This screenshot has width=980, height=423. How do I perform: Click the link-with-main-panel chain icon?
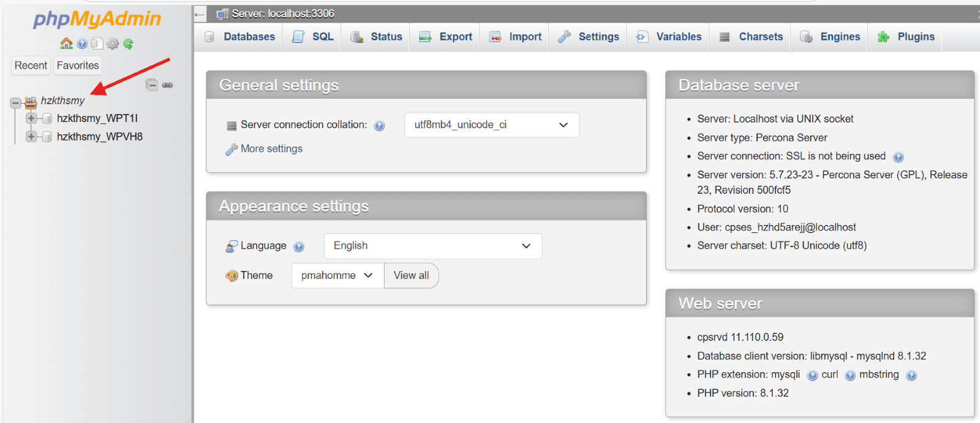coord(167,85)
